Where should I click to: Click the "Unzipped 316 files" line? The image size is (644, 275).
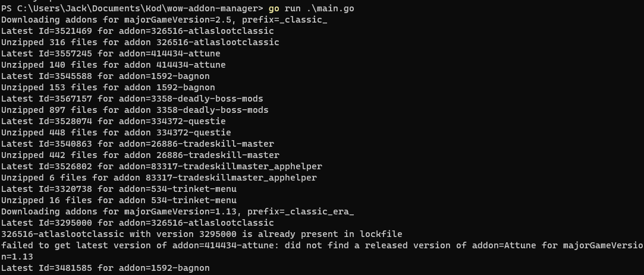click(140, 42)
